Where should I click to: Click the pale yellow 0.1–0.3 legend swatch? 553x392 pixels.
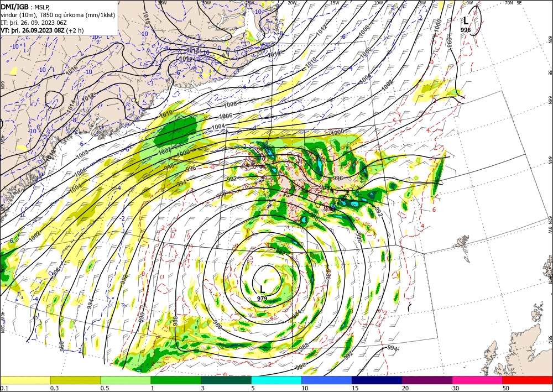(x=25, y=380)
